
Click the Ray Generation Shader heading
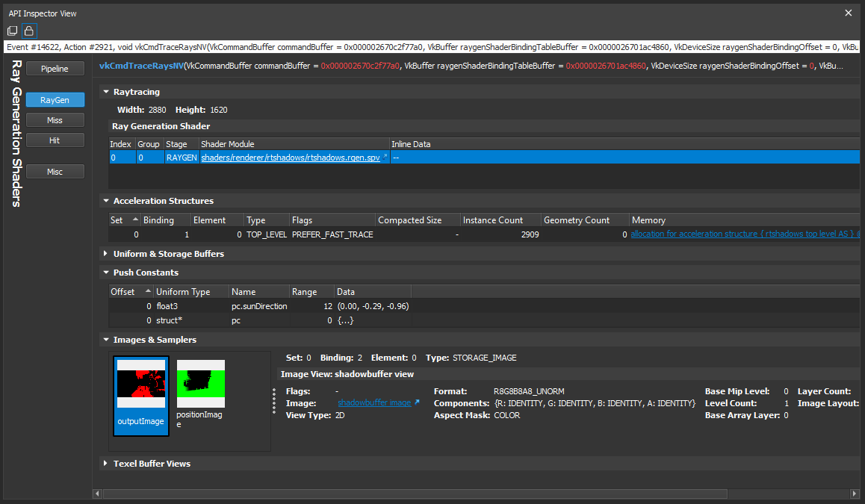(161, 126)
